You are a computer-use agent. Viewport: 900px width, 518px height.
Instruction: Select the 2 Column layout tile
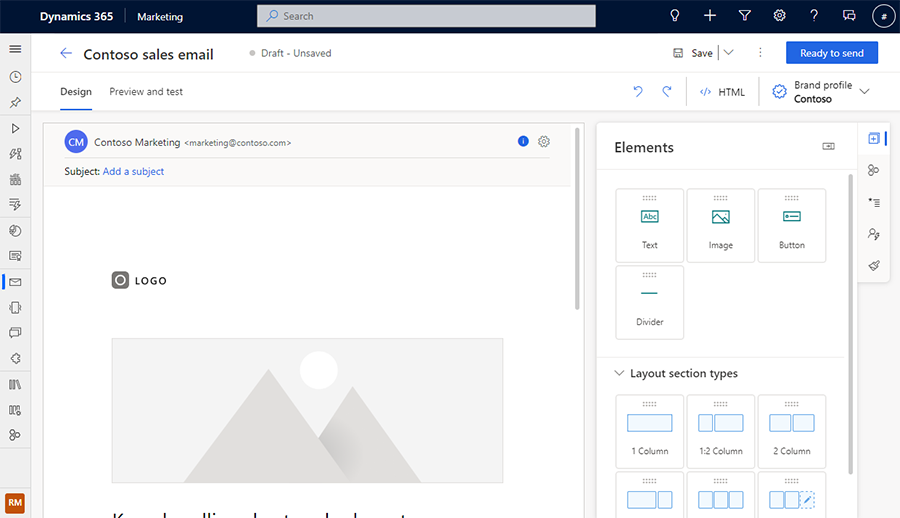pos(792,431)
